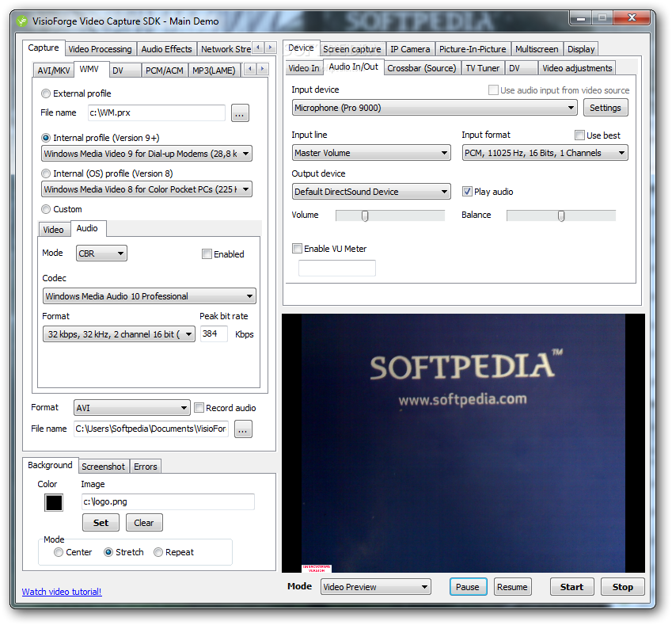Screen dimensions: 672x625
Task: Open Watch video tutorial link
Action: (62, 592)
